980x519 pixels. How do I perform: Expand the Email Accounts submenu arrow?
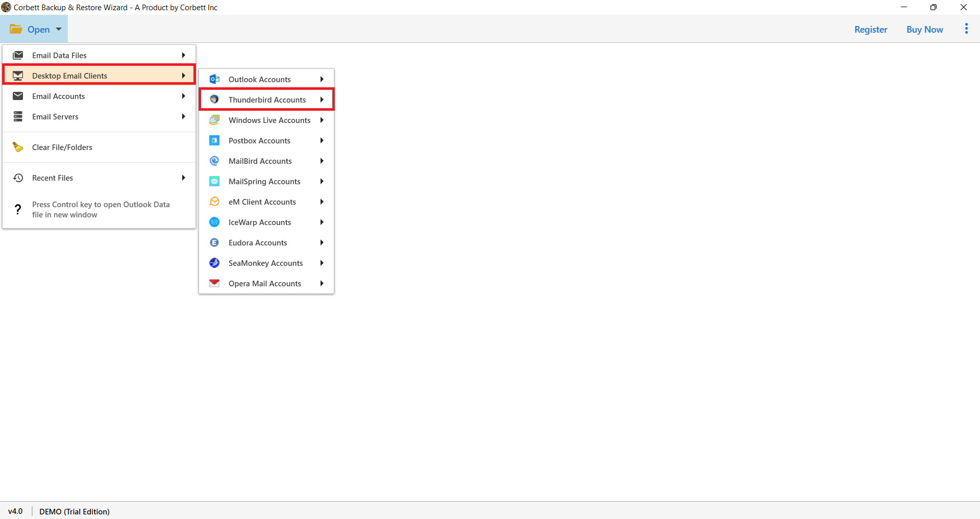[183, 96]
